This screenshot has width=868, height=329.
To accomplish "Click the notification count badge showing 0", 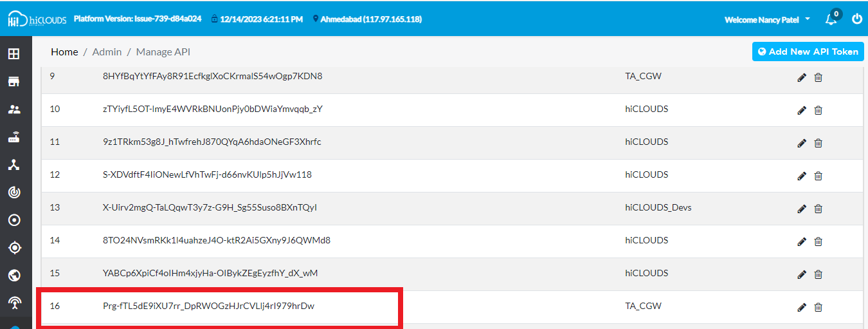I will pos(836,13).
